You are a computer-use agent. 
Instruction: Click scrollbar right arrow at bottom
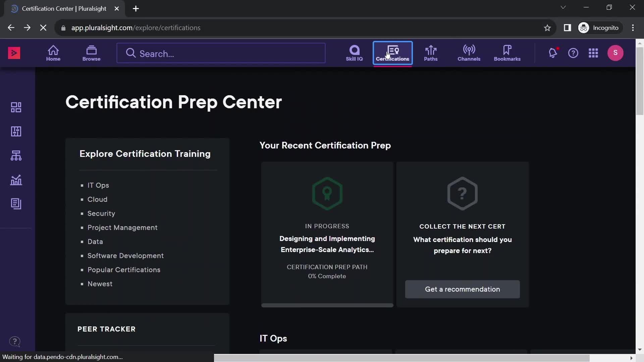tap(631, 358)
